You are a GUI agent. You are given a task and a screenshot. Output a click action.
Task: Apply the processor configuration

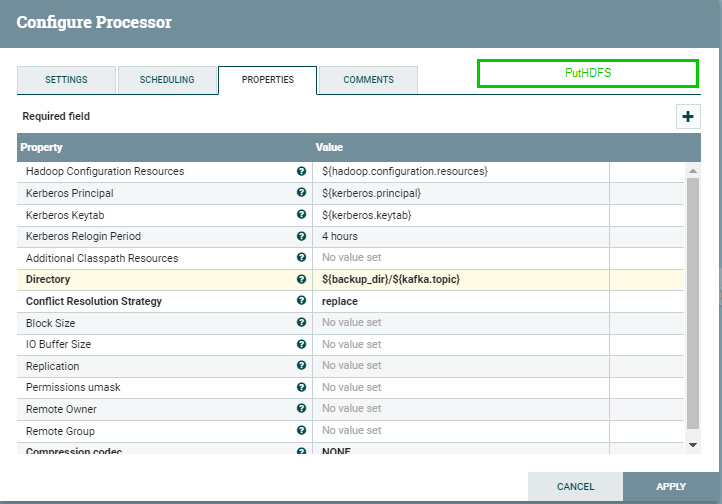pos(671,487)
